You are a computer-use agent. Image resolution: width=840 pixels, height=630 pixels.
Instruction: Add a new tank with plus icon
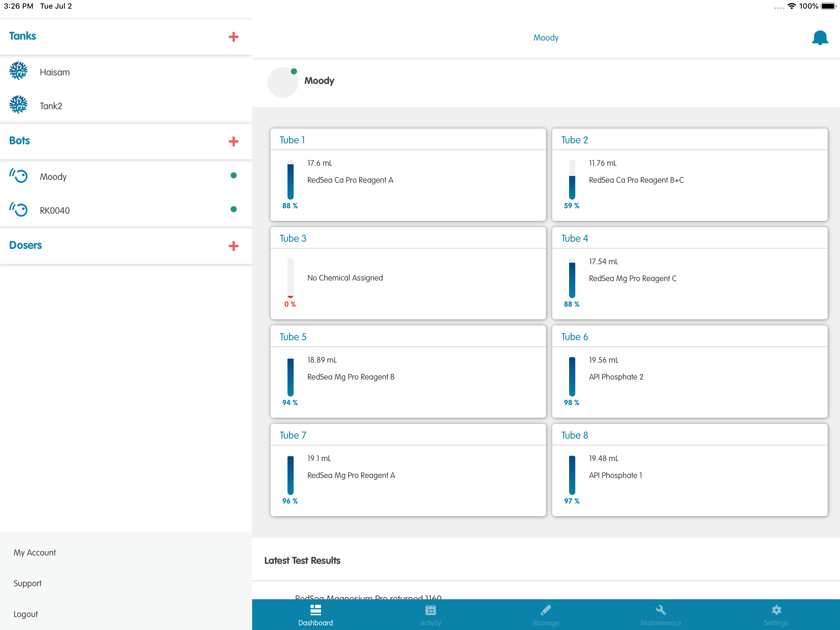click(233, 37)
